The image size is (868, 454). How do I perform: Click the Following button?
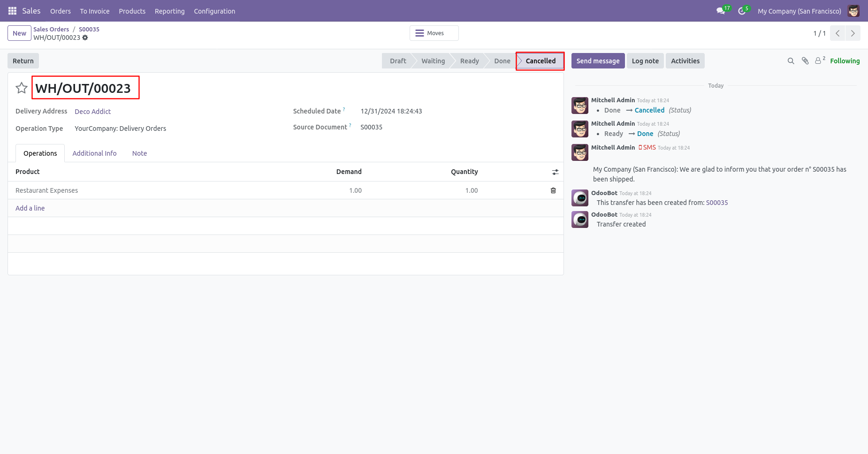coord(845,61)
